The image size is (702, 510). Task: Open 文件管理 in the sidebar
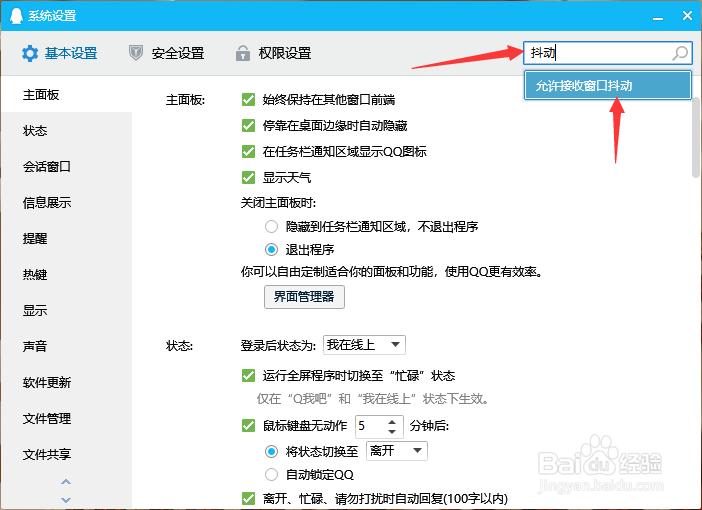66,418
